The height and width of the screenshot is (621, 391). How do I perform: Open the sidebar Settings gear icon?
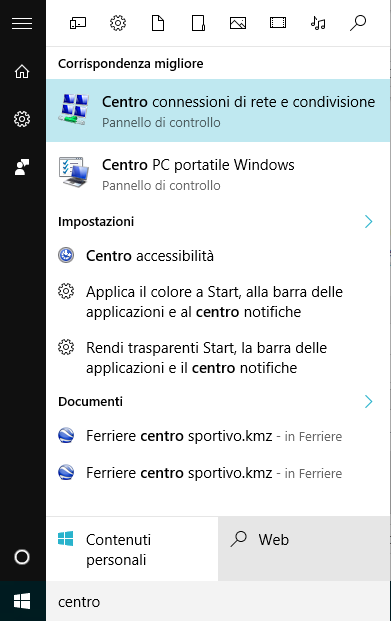pyautogui.click(x=22, y=119)
